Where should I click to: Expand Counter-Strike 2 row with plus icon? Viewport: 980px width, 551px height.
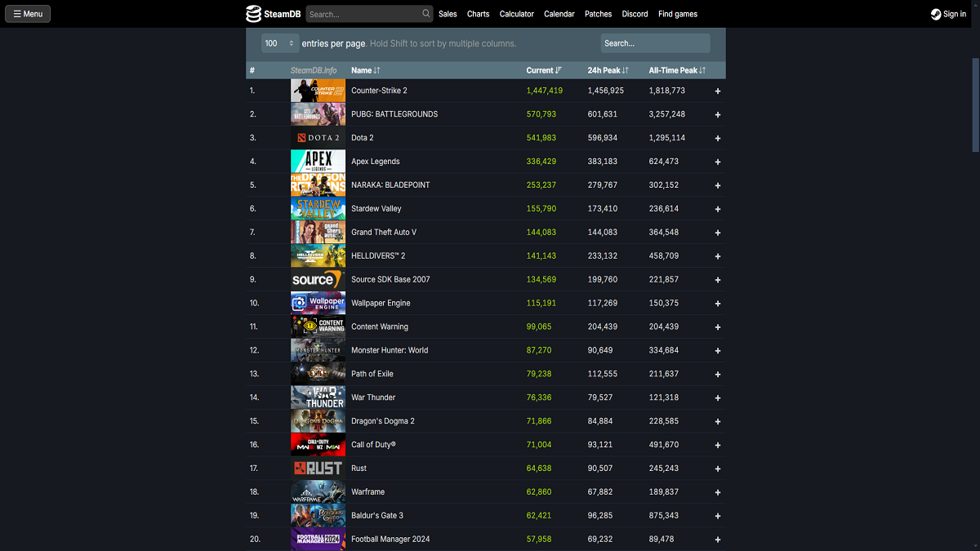(718, 91)
